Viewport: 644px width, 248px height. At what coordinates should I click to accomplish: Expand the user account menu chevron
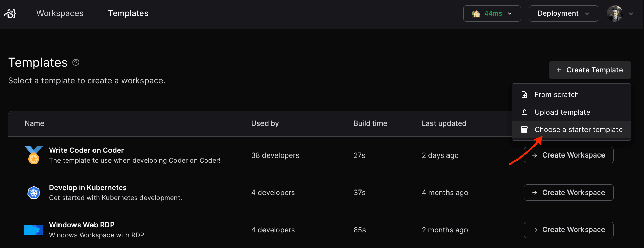(x=631, y=14)
